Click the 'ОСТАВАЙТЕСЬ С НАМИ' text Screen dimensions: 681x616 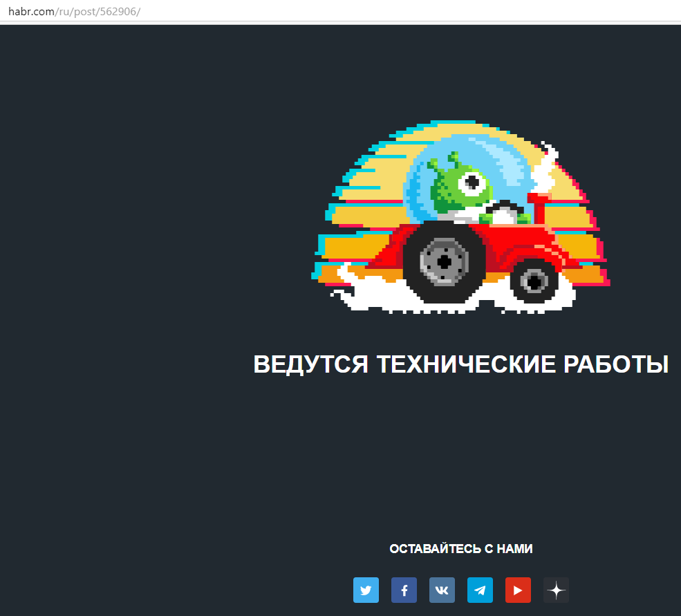click(x=461, y=549)
